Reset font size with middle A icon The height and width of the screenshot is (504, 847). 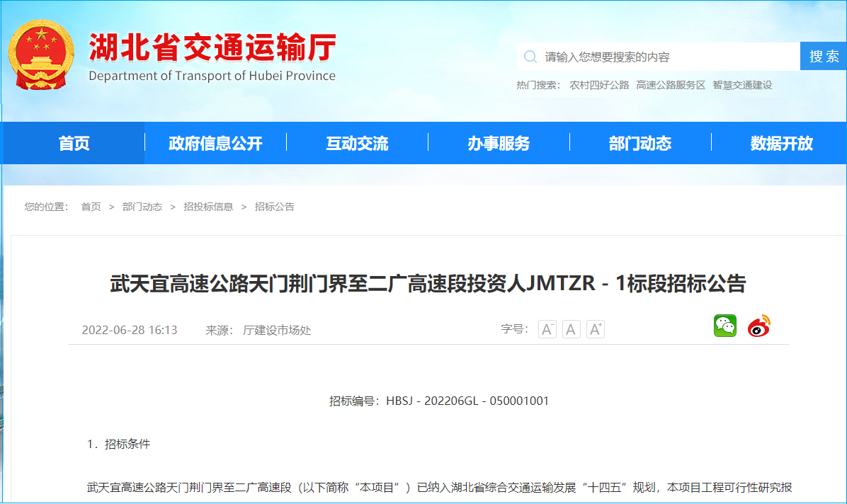point(571,329)
